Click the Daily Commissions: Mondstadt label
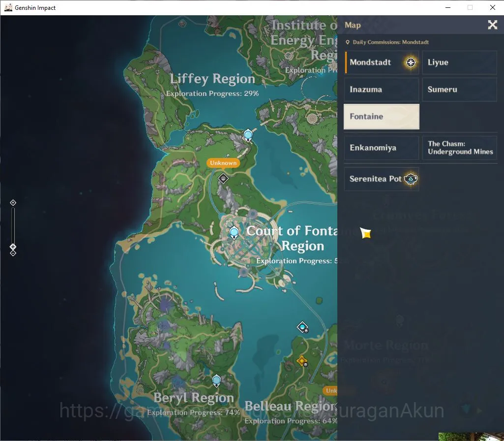The height and width of the screenshot is (441, 504). (390, 42)
